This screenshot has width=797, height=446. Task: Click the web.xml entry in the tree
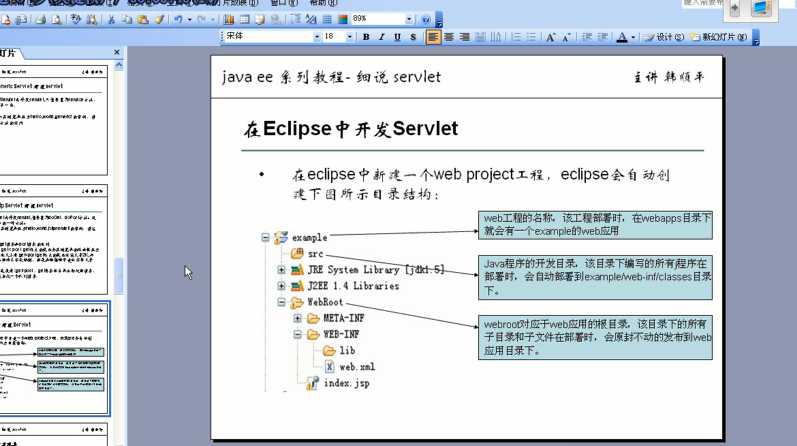[x=351, y=367]
